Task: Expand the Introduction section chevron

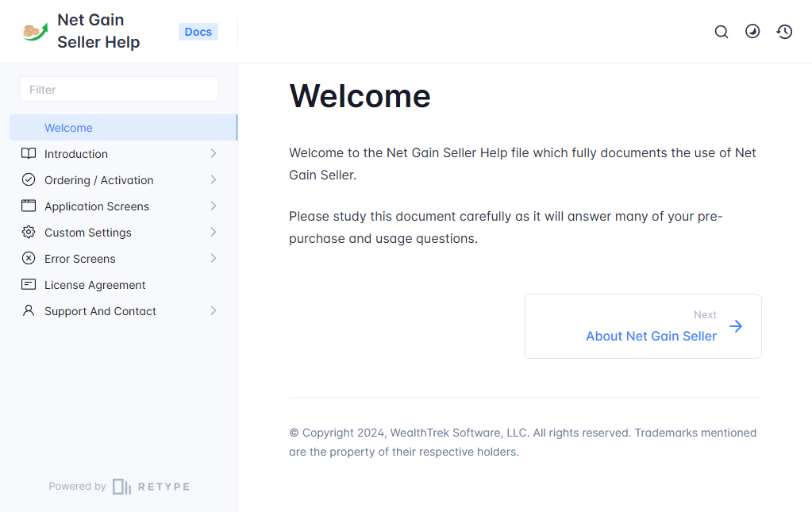Action: pos(214,153)
